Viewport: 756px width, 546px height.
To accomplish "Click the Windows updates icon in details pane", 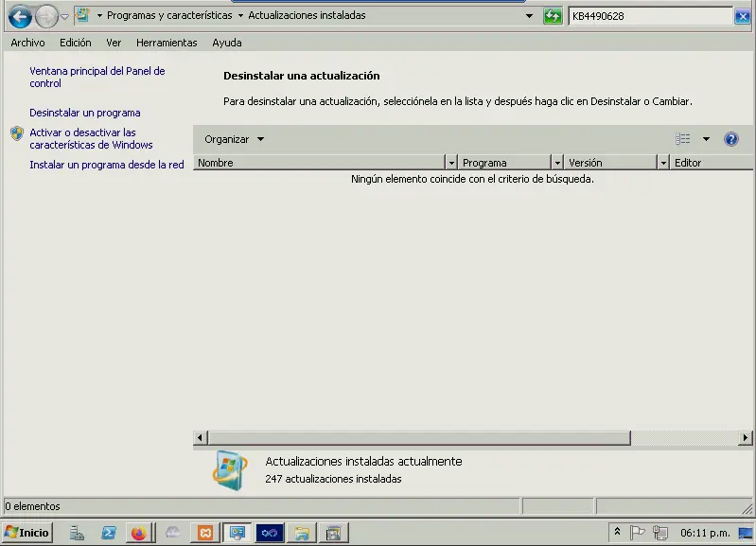I will point(230,470).
